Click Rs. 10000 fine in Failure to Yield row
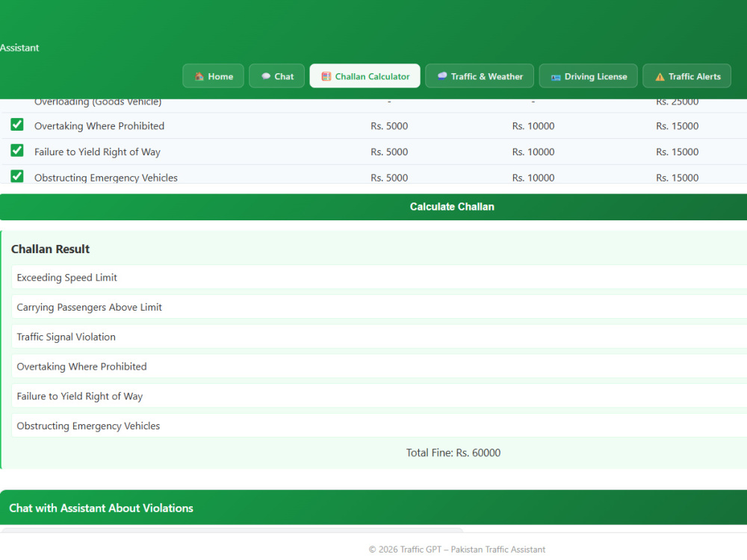The height and width of the screenshot is (560, 747). 533,152
